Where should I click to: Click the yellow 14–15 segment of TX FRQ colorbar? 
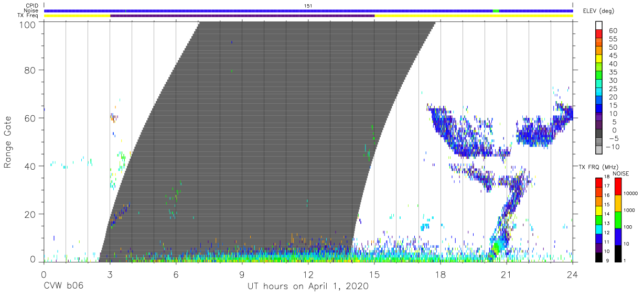pyautogui.click(x=599, y=211)
